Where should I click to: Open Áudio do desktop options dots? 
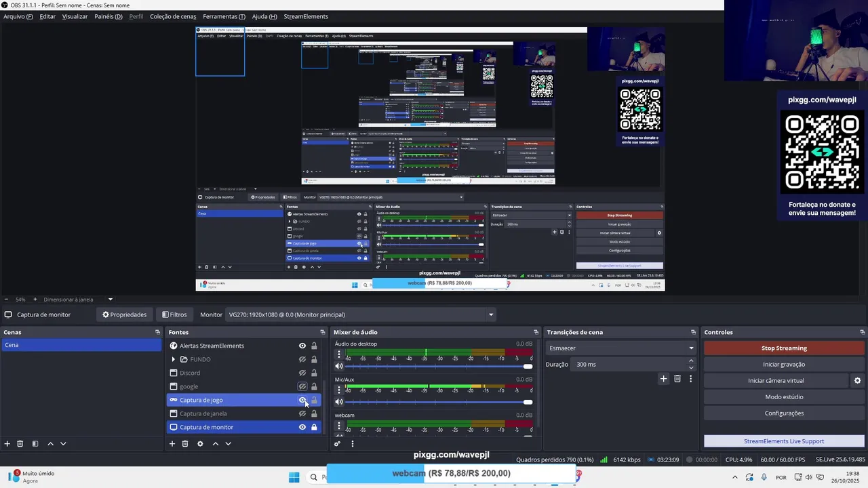[339, 354]
